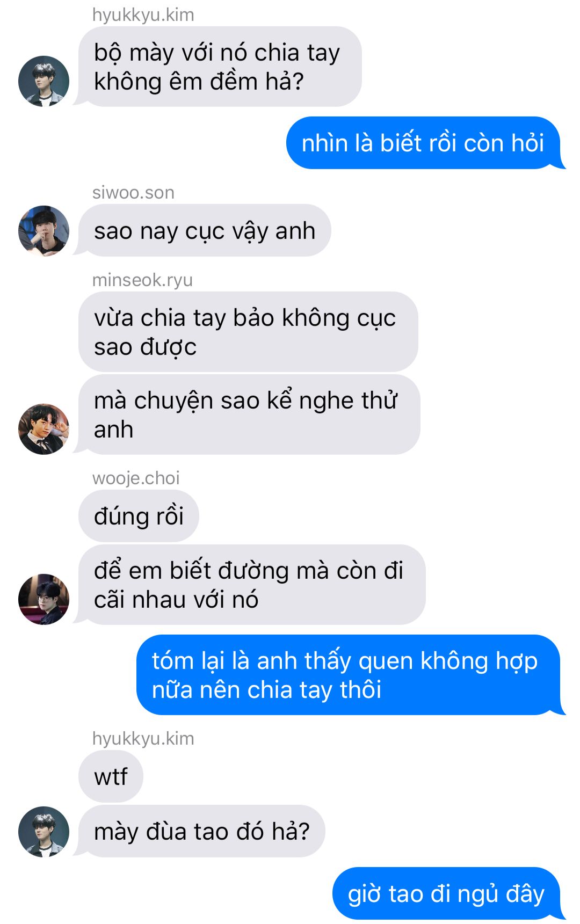This screenshot has height=924, width=580.
Task: Select the 'mà chuyện sao kể nghe thử' message
Action: click(x=249, y=414)
